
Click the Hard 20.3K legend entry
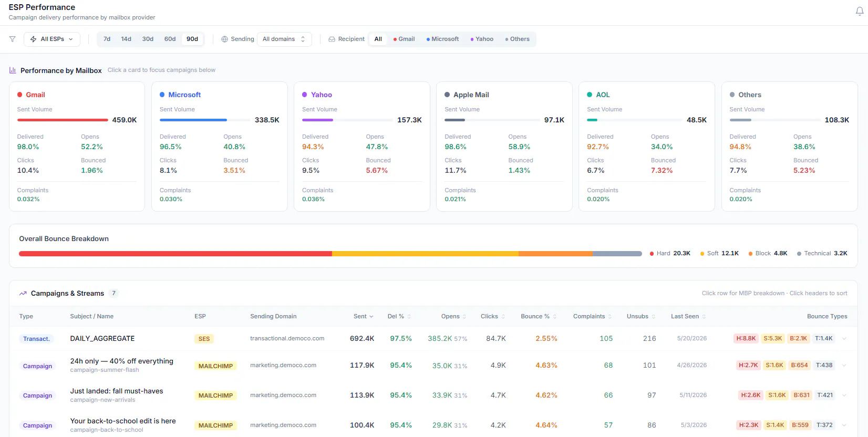pyautogui.click(x=670, y=254)
